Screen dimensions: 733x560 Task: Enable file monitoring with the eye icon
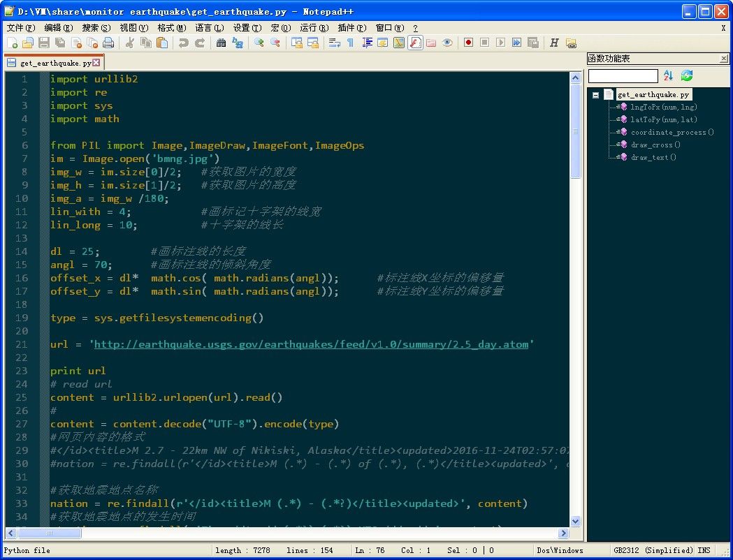click(446, 42)
